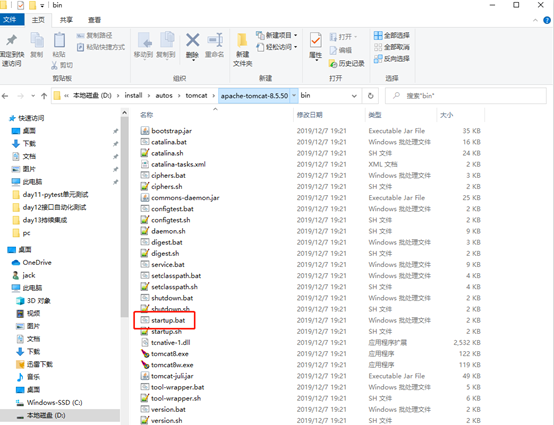Image resolution: width=554 pixels, height=425 pixels.
Task: Click the Paste icon in the ribbon
Action: point(59,40)
